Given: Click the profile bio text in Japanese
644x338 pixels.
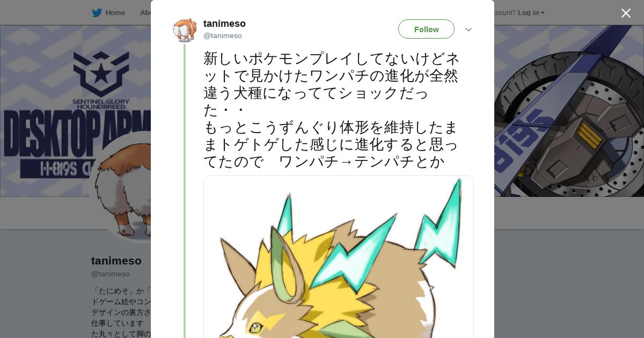Looking at the screenshot, I should tap(121, 312).
